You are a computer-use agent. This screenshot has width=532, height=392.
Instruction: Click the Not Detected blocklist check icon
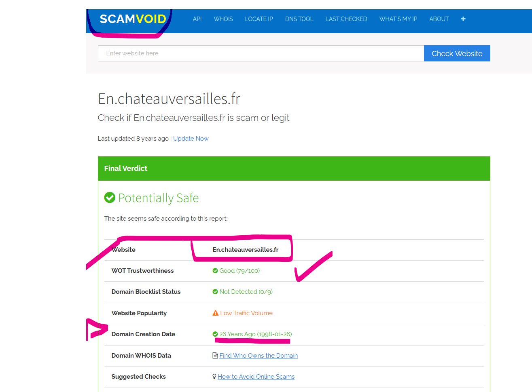tap(215, 292)
